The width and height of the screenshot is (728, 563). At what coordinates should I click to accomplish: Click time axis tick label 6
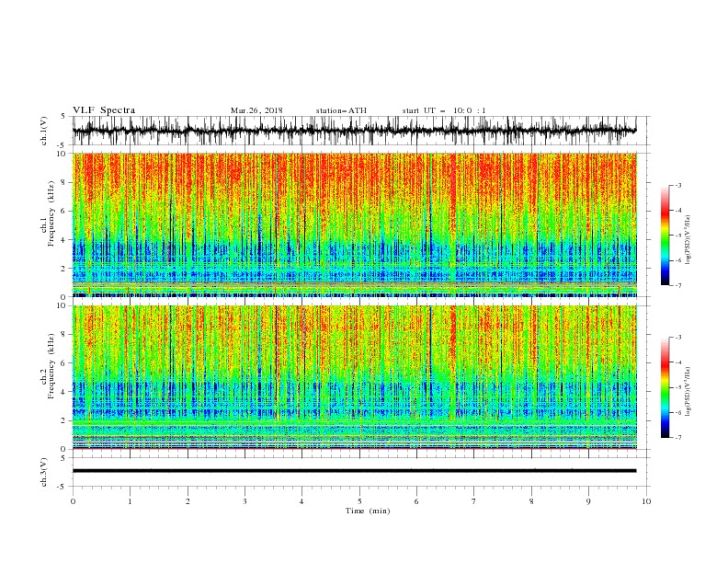point(416,501)
